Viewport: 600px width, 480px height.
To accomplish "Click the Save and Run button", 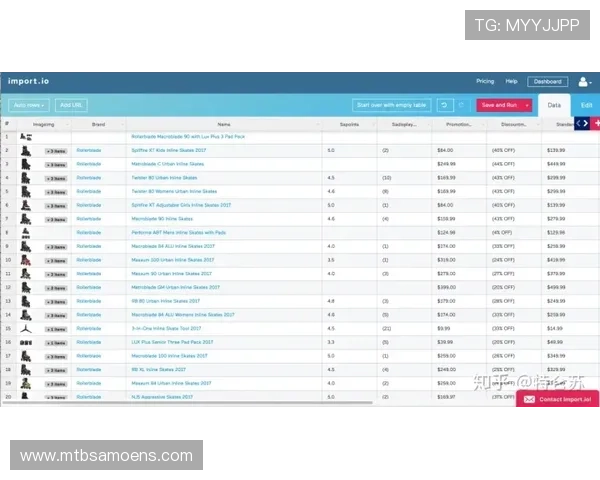I will [499, 105].
